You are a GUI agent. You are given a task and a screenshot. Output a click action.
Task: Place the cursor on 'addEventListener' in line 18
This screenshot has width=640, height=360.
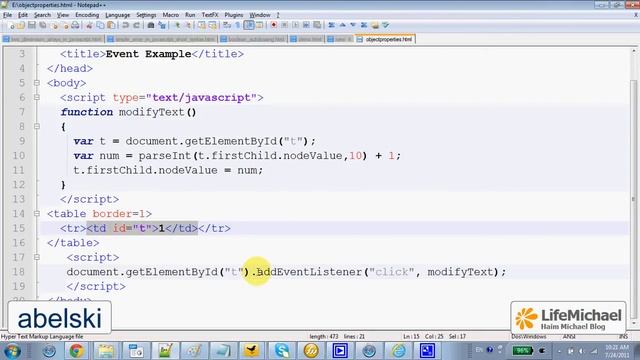(x=309, y=272)
